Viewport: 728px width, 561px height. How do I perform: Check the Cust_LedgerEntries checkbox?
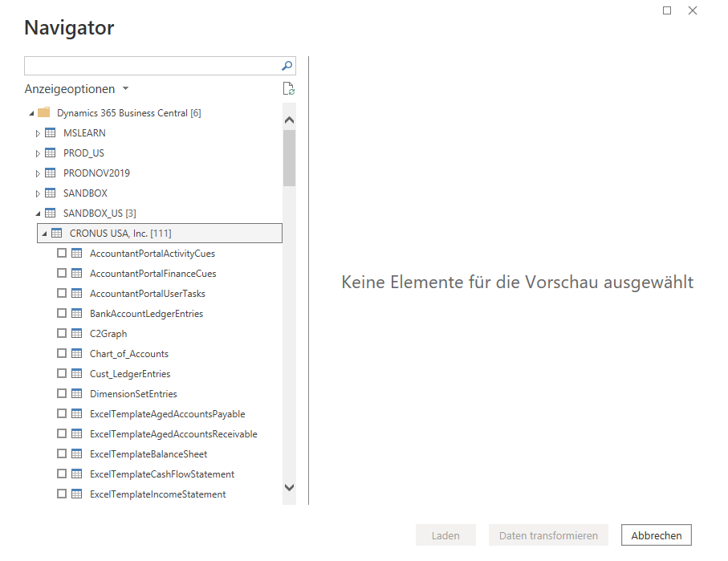62,373
